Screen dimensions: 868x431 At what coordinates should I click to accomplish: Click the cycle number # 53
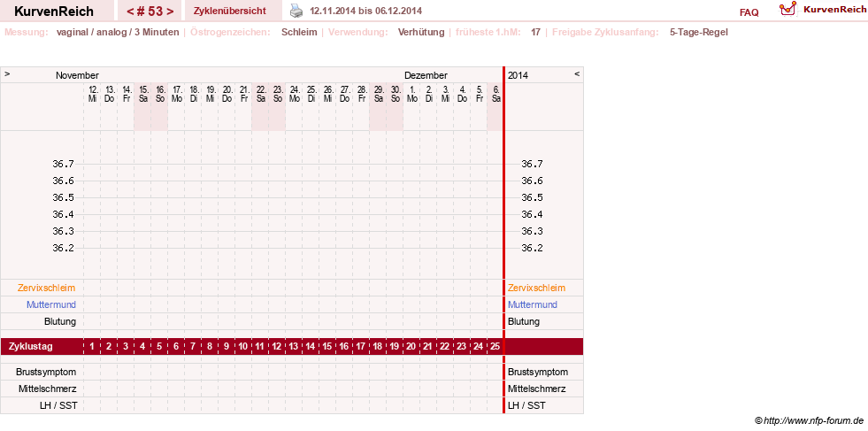(150, 12)
